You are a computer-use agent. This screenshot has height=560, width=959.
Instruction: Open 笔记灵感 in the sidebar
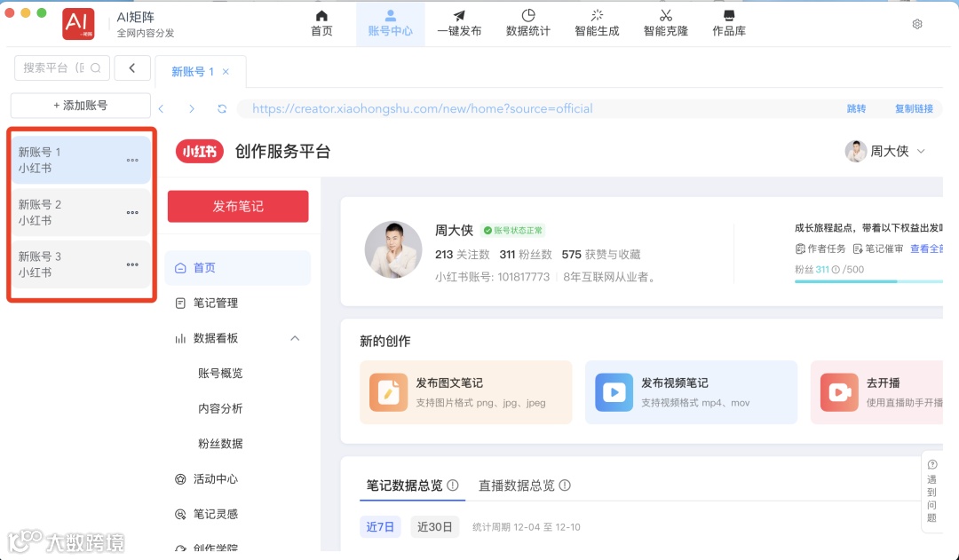[x=215, y=514]
